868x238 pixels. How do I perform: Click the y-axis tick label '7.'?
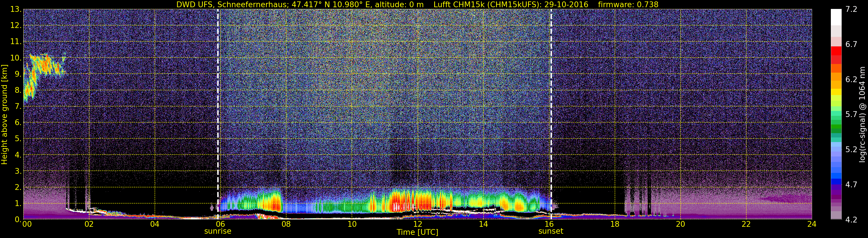[18, 106]
